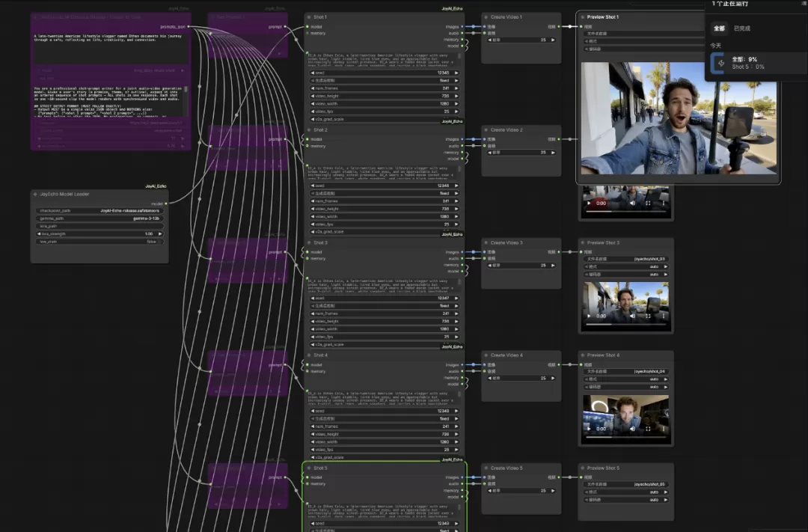Click the running queue item showing 9% progress
This screenshot has height=532, width=808.
pos(759,63)
